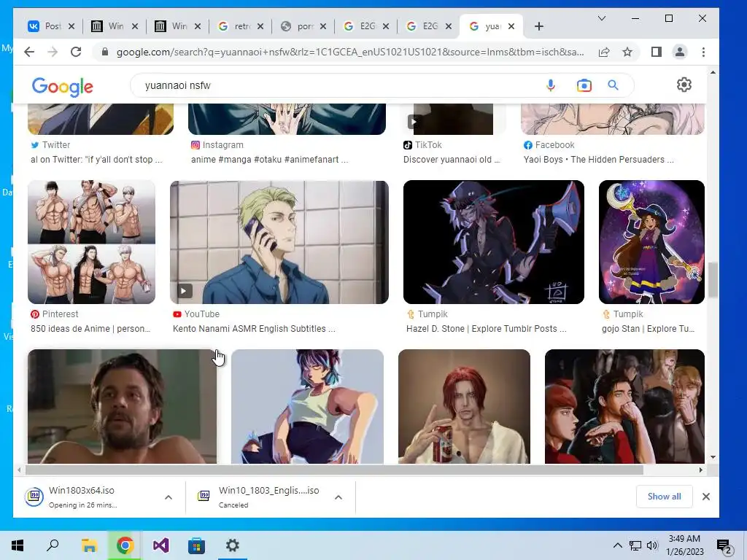Open system clock and date
Viewport: 747px width, 560px height.
click(x=684, y=545)
